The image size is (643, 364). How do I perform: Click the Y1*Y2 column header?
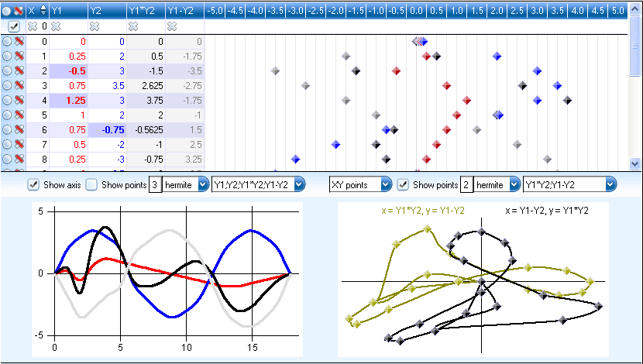point(146,11)
